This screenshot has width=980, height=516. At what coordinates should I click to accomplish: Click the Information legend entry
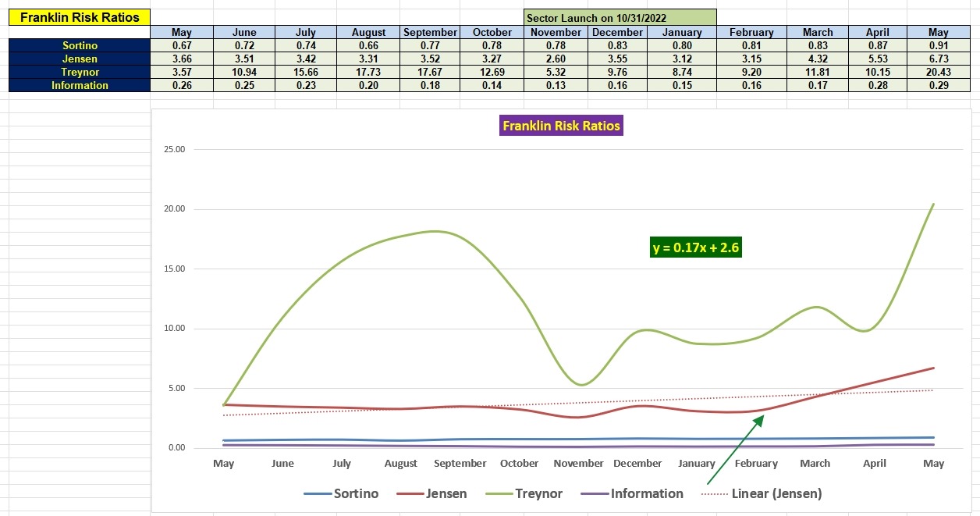click(x=634, y=493)
